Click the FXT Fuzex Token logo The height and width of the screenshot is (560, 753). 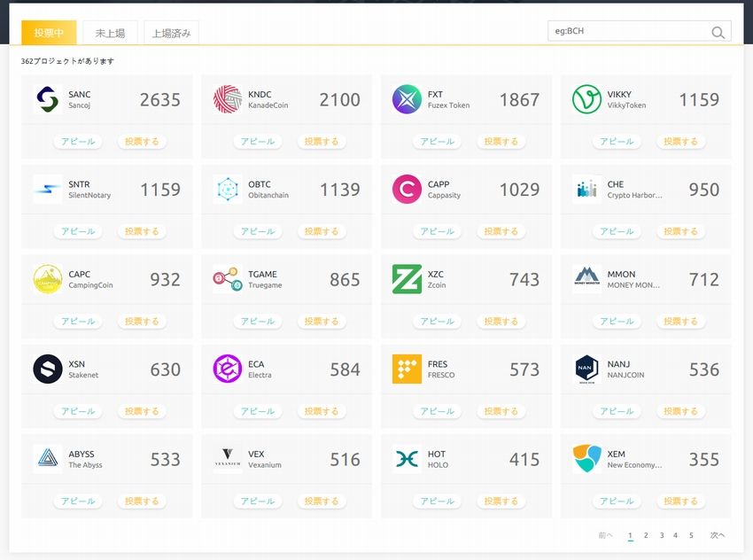pos(407,99)
